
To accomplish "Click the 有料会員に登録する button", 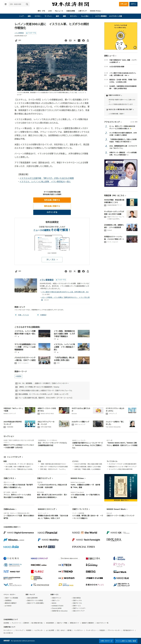I will pyautogui.click(x=52, y=200).
